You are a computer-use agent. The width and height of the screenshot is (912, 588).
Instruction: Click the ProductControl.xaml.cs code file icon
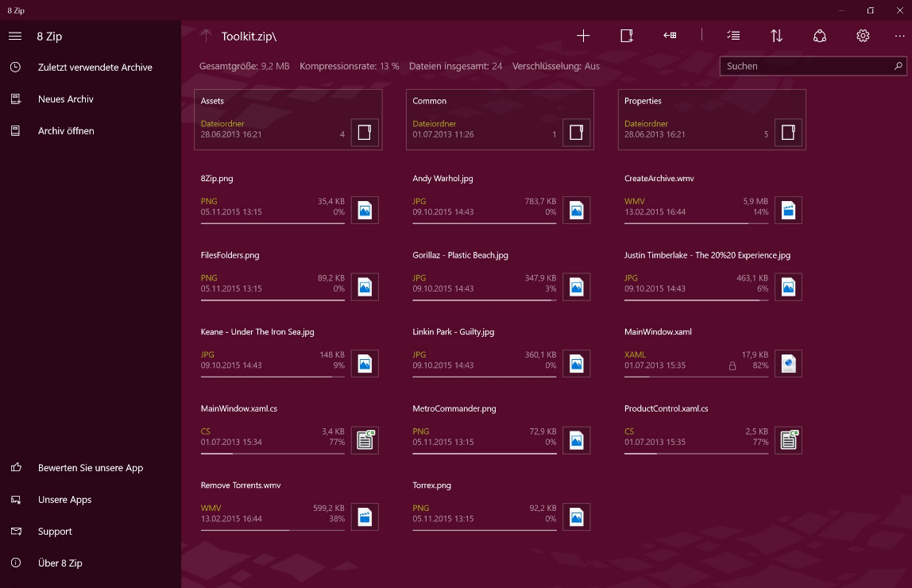[788, 440]
